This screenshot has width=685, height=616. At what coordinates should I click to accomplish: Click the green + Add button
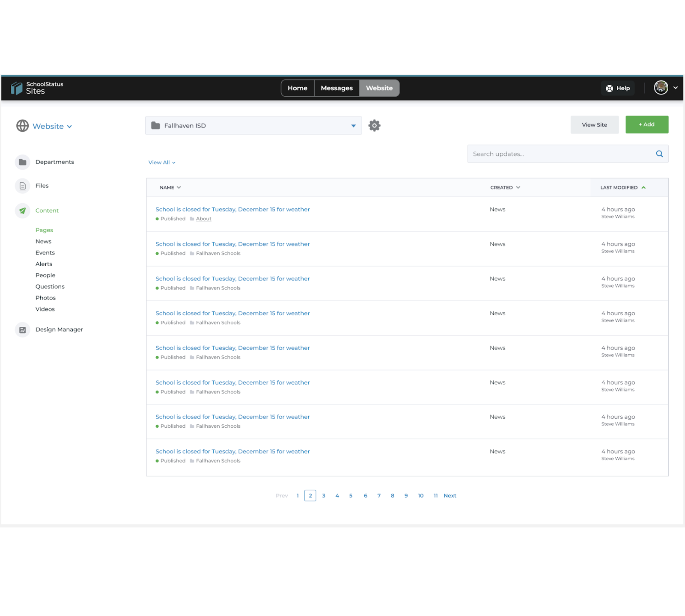[x=646, y=124]
